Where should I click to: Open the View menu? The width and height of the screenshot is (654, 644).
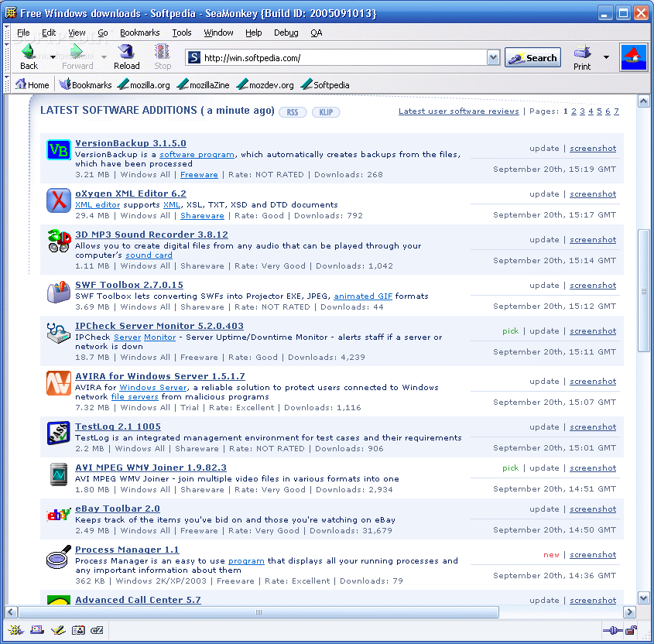pos(77,33)
